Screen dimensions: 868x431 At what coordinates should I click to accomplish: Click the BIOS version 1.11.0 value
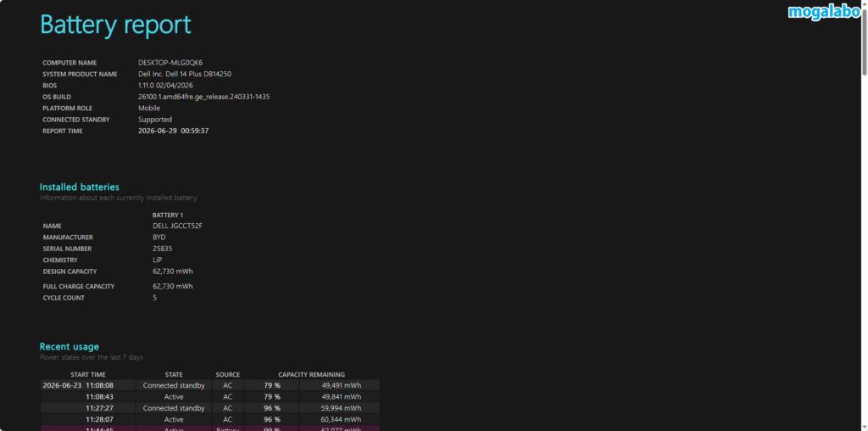165,86
